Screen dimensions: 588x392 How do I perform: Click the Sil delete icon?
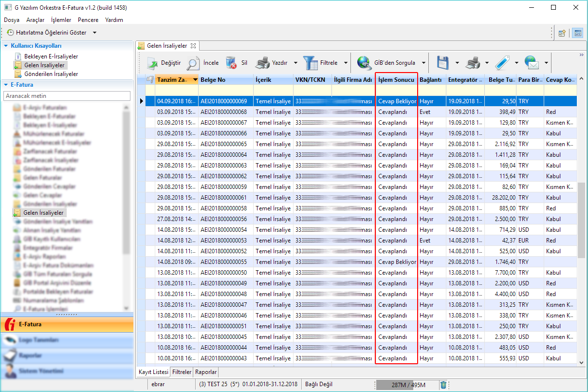click(231, 63)
